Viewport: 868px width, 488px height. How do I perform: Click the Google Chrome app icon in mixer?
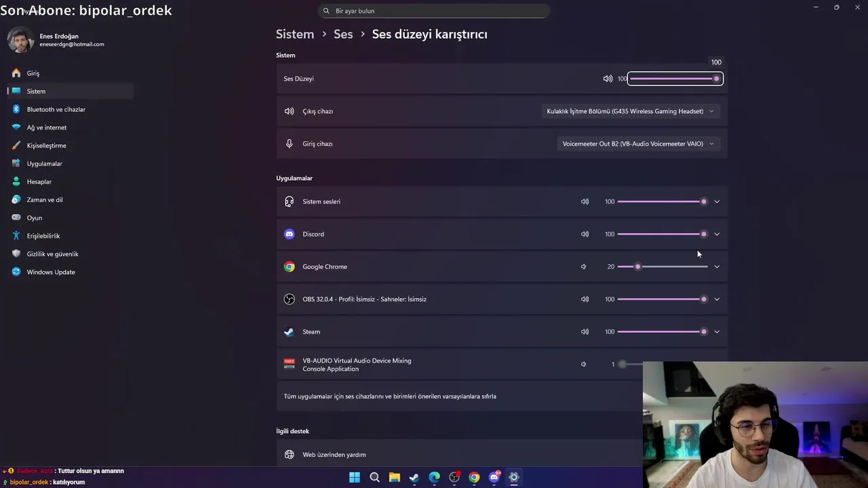(290, 266)
